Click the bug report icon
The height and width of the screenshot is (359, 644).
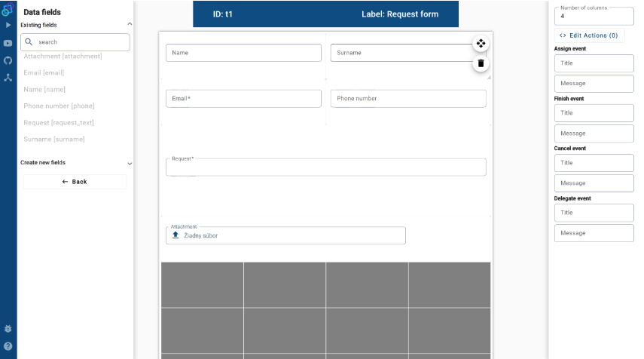tap(8, 329)
